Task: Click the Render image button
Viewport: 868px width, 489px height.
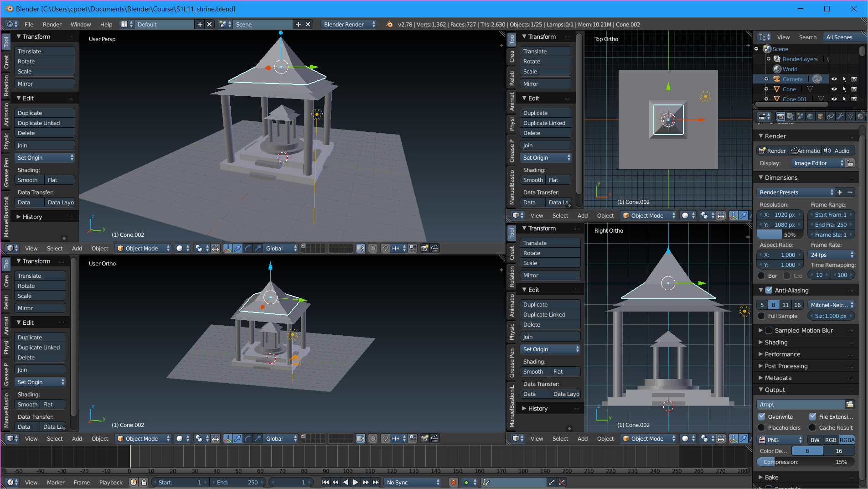Action: click(x=772, y=151)
